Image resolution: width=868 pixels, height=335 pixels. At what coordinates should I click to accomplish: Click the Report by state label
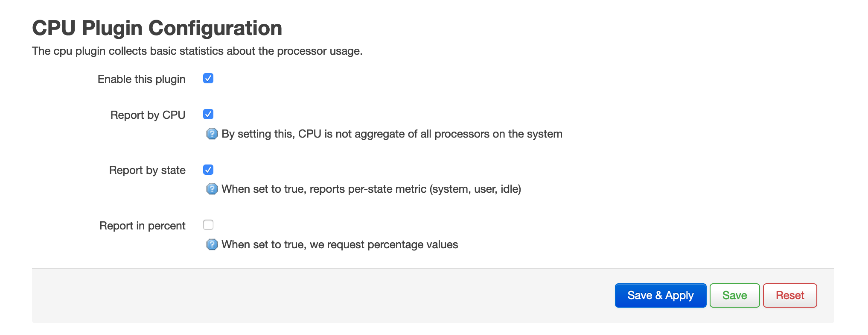click(x=147, y=170)
